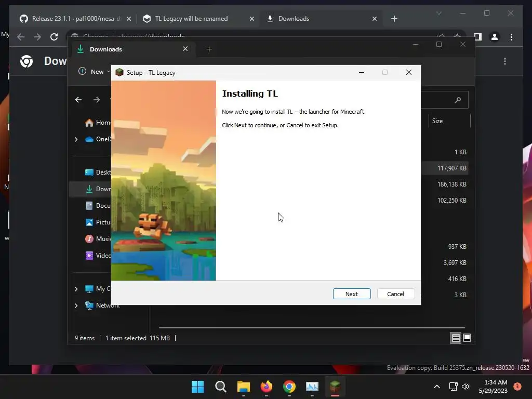The height and width of the screenshot is (399, 532).
Task: Switch File Explorer to details view
Action: [x=456, y=338]
